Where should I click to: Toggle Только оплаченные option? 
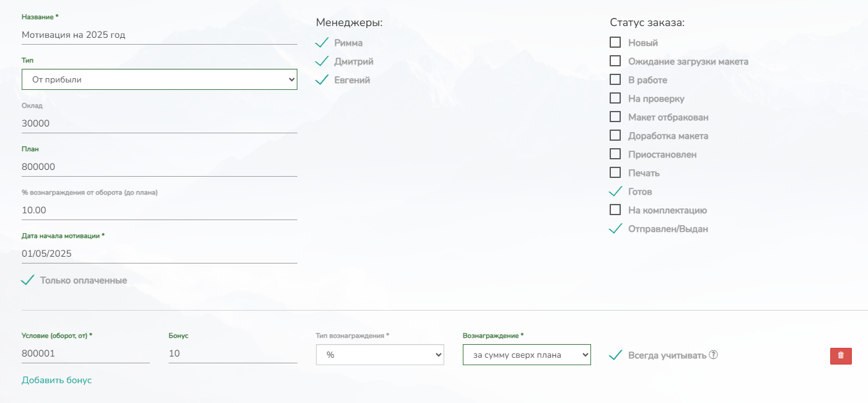click(x=27, y=280)
